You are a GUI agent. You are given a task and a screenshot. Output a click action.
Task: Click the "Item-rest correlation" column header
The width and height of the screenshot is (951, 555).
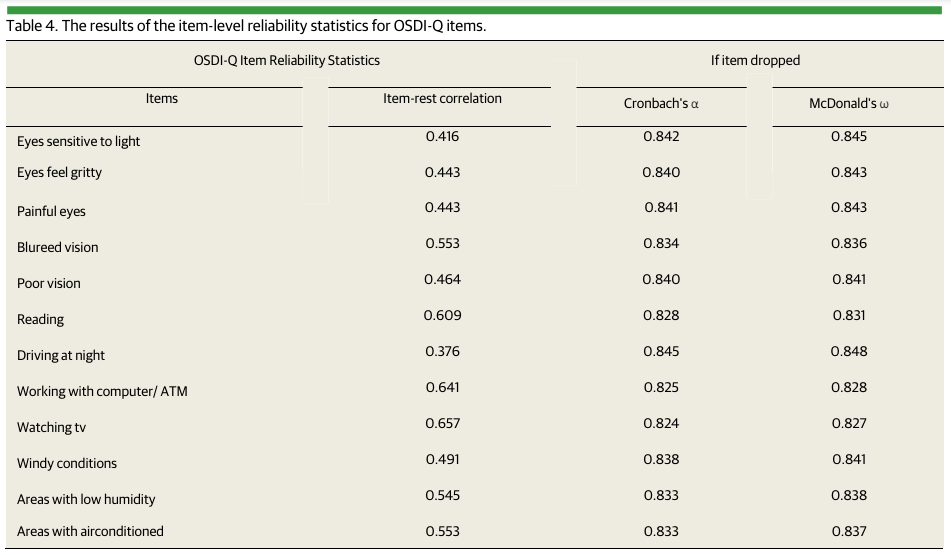pyautogui.click(x=442, y=99)
